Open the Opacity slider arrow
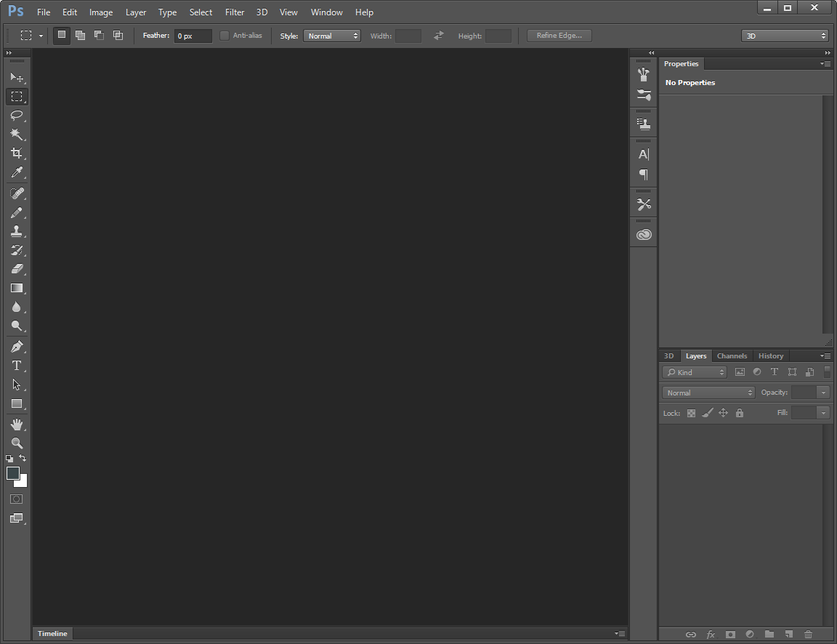 tap(823, 393)
